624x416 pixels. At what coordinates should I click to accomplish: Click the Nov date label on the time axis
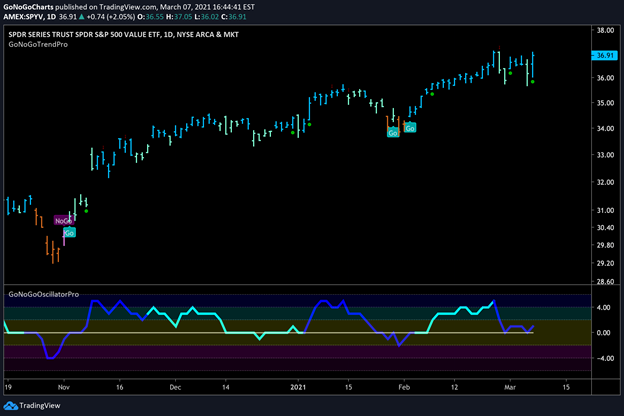point(64,387)
